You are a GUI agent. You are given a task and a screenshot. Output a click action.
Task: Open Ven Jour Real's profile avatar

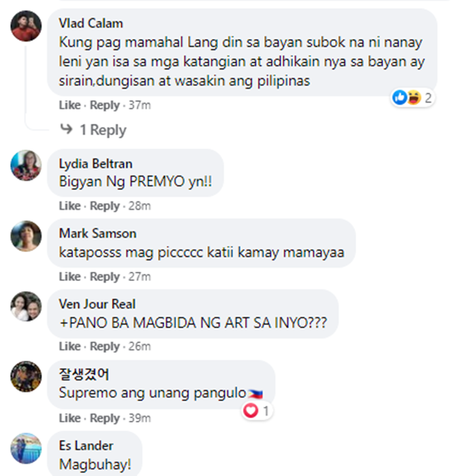[26, 306]
